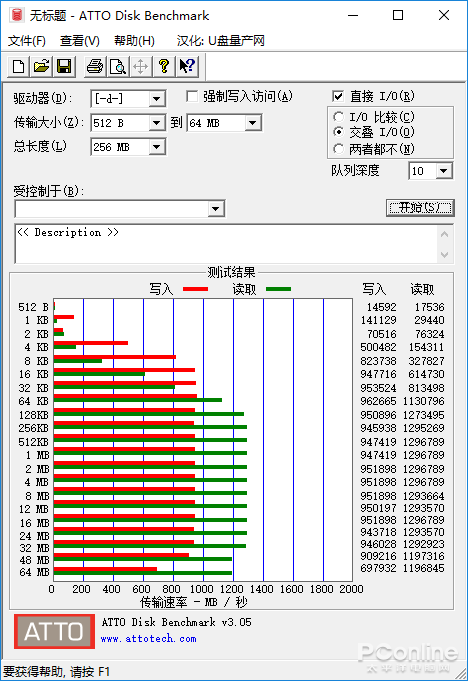Open the 文件(F) menu
The width and height of the screenshot is (468, 681).
pos(26,41)
